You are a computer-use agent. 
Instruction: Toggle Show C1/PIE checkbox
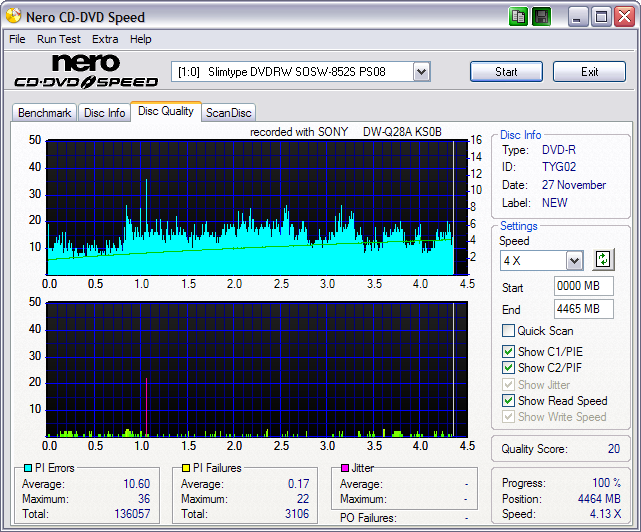509,352
